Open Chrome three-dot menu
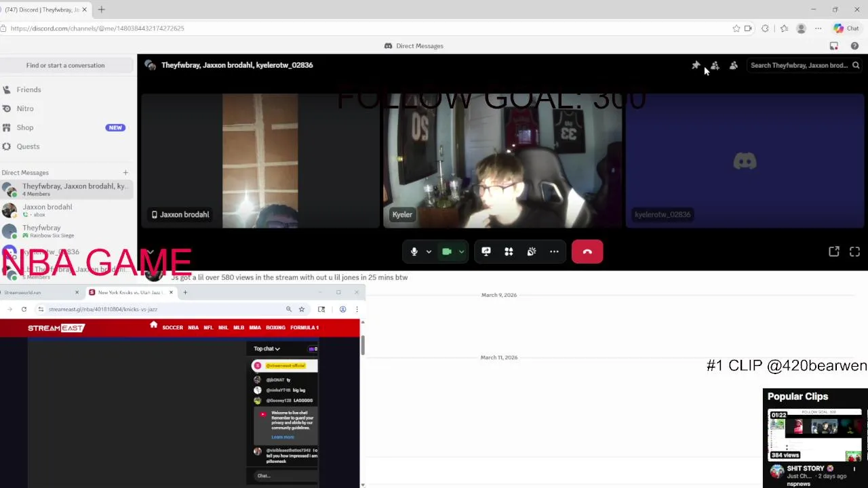 (x=357, y=309)
